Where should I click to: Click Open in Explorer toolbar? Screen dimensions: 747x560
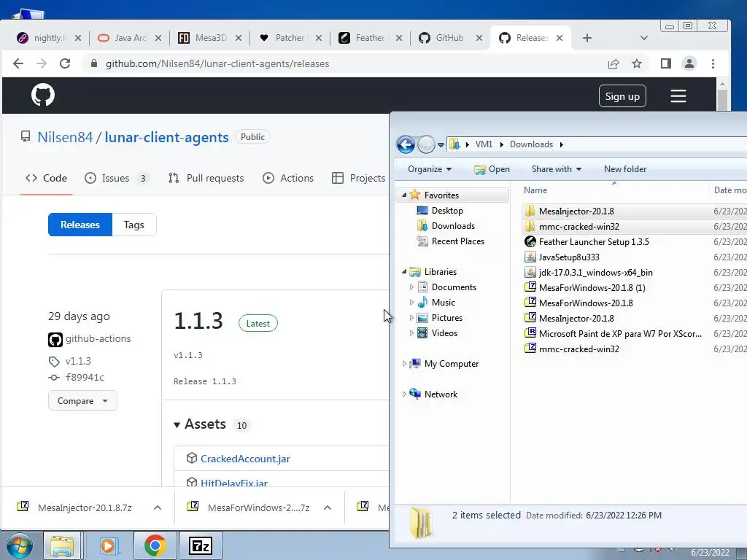(x=492, y=169)
